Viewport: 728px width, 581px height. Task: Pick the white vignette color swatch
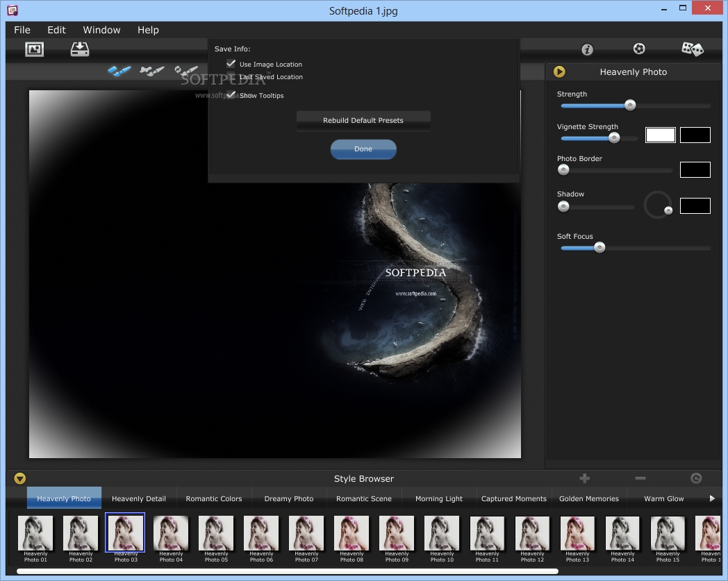click(660, 135)
